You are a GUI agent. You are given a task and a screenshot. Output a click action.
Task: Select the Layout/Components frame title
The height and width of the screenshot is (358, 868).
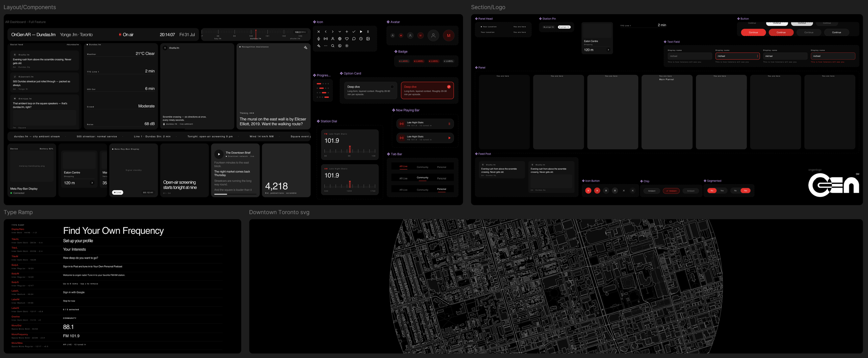pyautogui.click(x=30, y=7)
